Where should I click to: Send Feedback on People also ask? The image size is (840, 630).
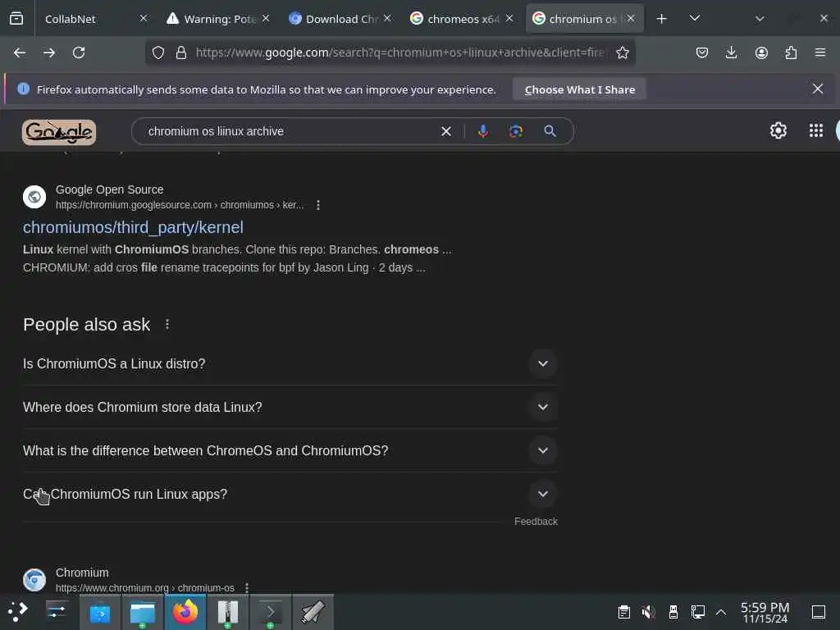536,521
